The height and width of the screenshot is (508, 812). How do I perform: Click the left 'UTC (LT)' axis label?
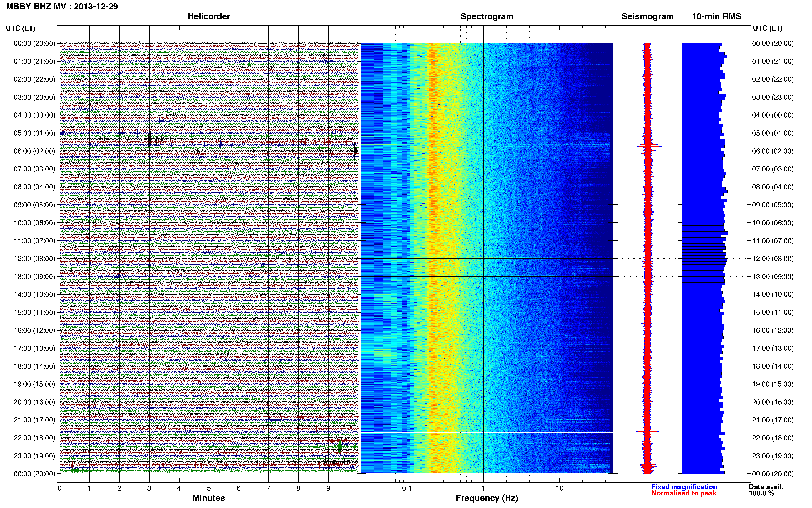point(21,28)
